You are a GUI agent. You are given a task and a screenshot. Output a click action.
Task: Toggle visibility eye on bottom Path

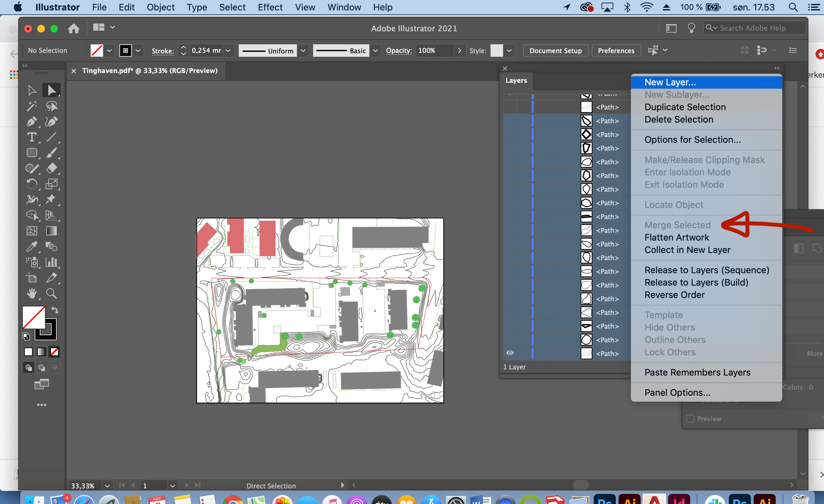pos(510,353)
